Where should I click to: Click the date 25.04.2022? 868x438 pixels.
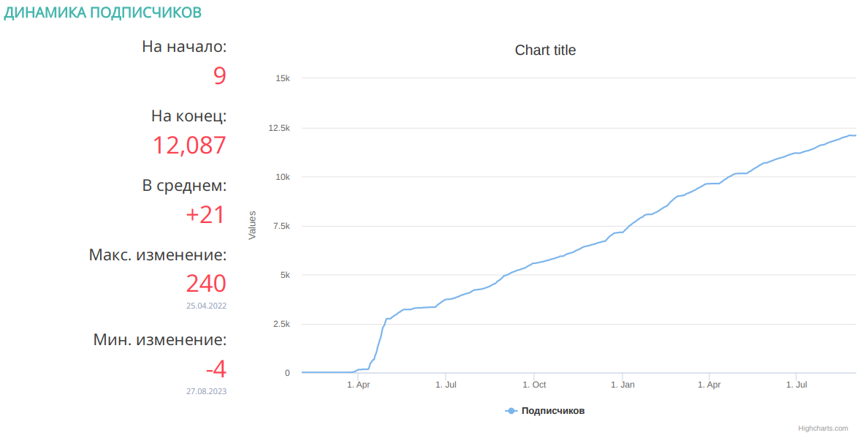coord(206,306)
